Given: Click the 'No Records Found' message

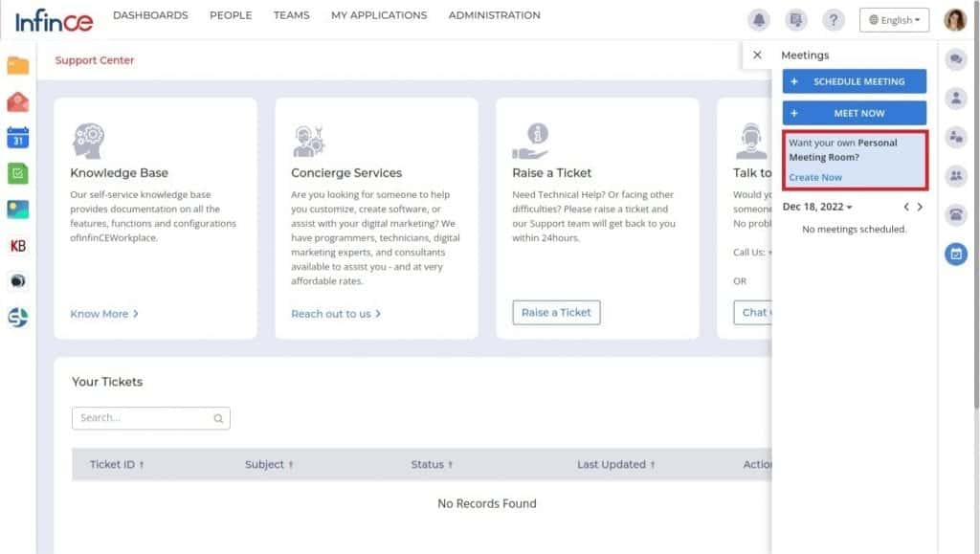Looking at the screenshot, I should click(487, 503).
